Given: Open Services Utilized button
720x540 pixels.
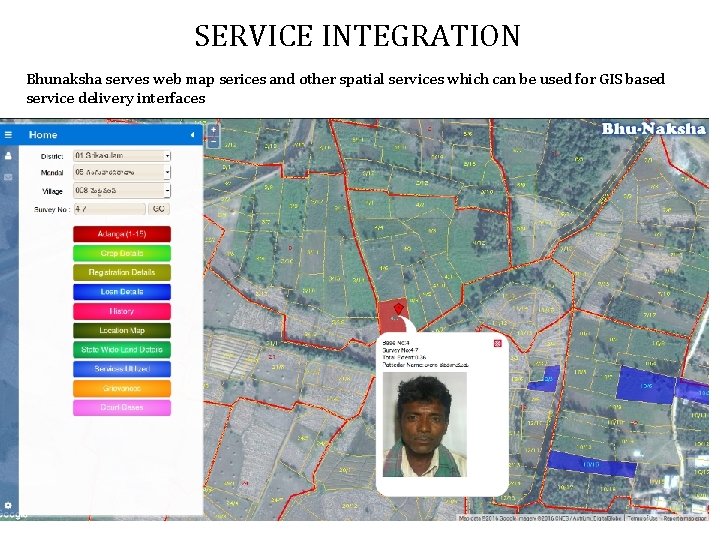Looking at the screenshot, I should [x=122, y=369].
